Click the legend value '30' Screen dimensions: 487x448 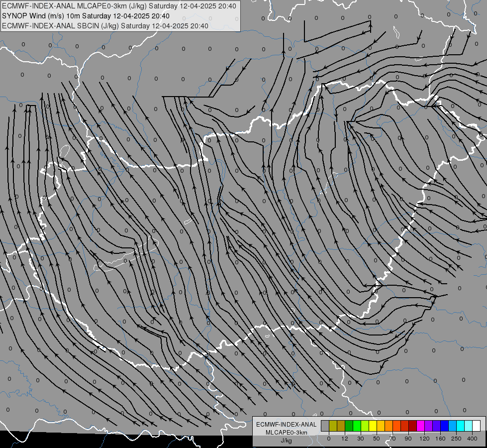(361, 439)
